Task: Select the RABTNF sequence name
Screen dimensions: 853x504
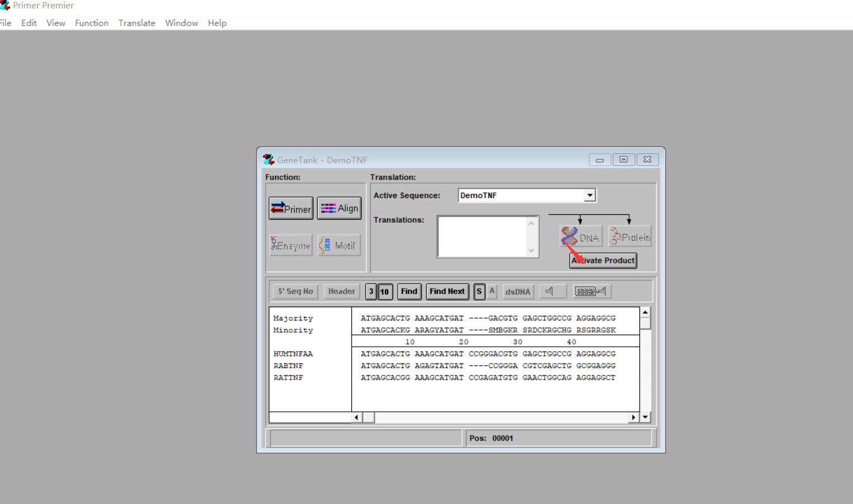Action: [288, 366]
